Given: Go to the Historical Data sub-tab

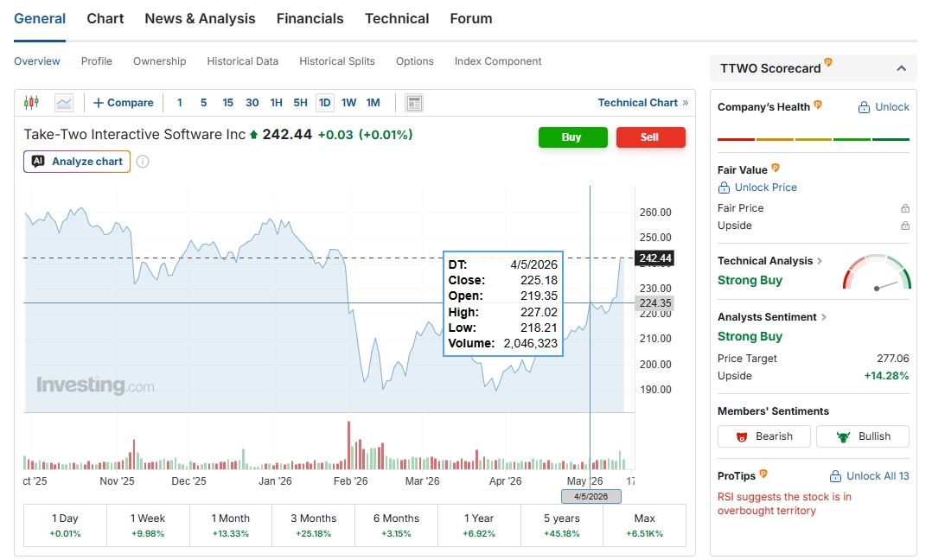Looking at the screenshot, I should coord(242,61).
